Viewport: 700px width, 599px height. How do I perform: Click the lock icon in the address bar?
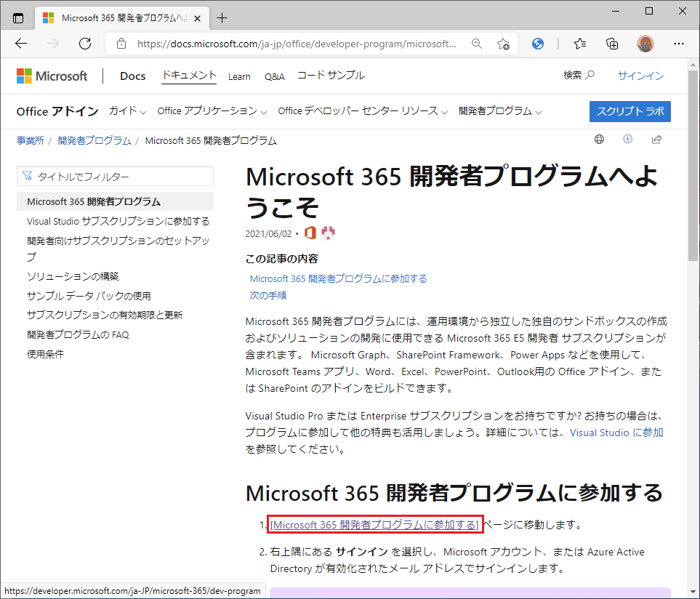click(121, 44)
